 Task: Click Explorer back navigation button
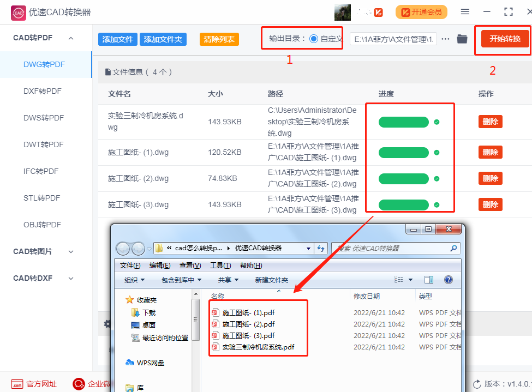[123, 249]
